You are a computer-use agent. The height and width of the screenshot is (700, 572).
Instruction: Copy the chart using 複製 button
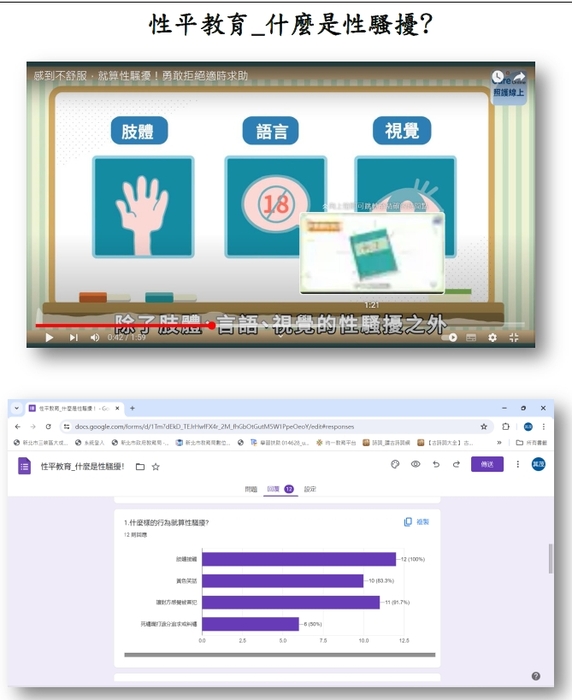click(416, 522)
